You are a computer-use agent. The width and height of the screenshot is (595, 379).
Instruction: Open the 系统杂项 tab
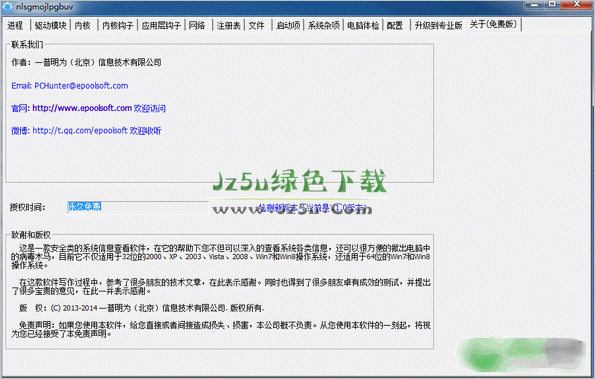coord(324,25)
